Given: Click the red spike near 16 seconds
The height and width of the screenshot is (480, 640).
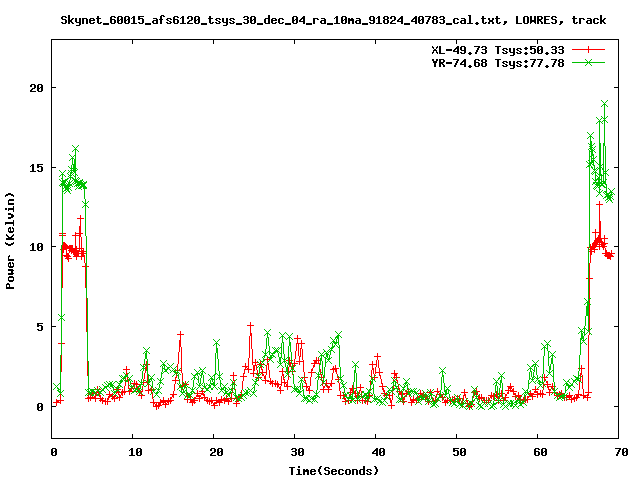Looking at the screenshot, I should [181, 334].
